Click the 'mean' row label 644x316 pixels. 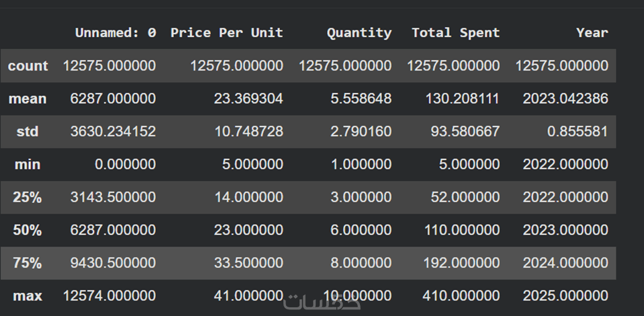pyautogui.click(x=28, y=99)
